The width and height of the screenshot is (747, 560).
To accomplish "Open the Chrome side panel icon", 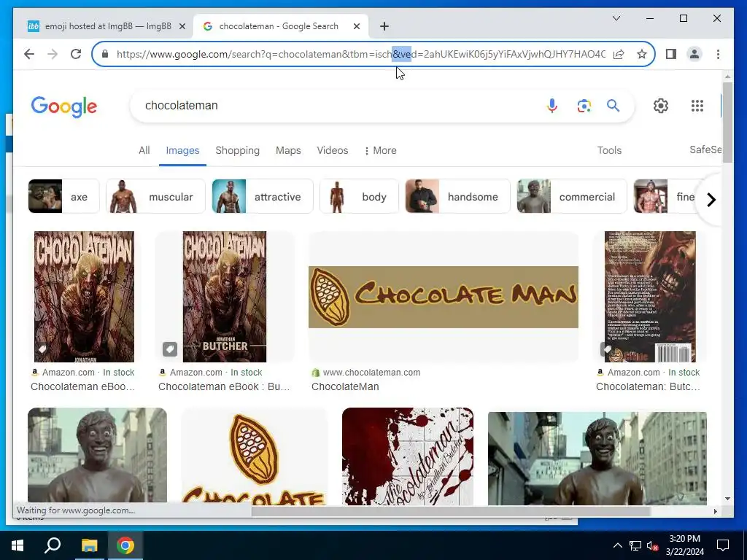I will point(671,54).
